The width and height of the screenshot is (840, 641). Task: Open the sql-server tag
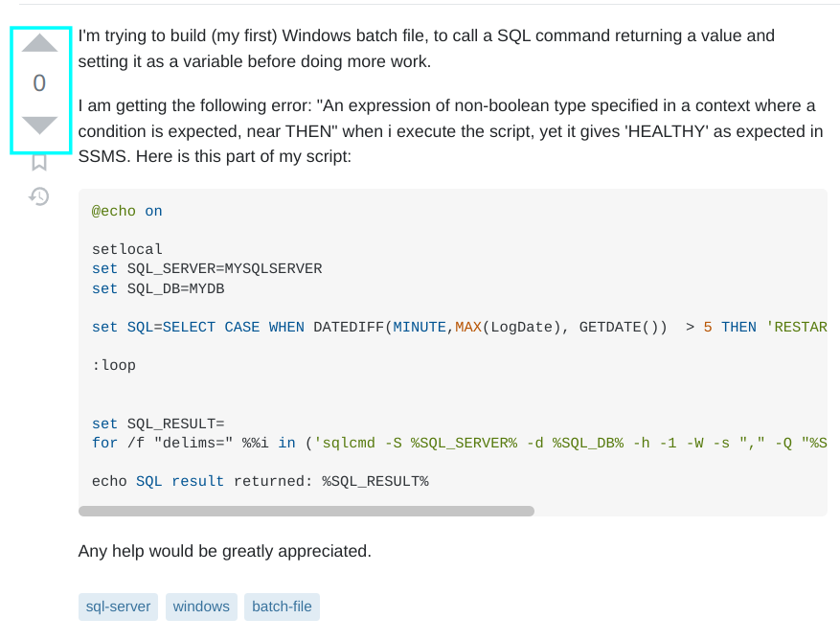[118, 607]
